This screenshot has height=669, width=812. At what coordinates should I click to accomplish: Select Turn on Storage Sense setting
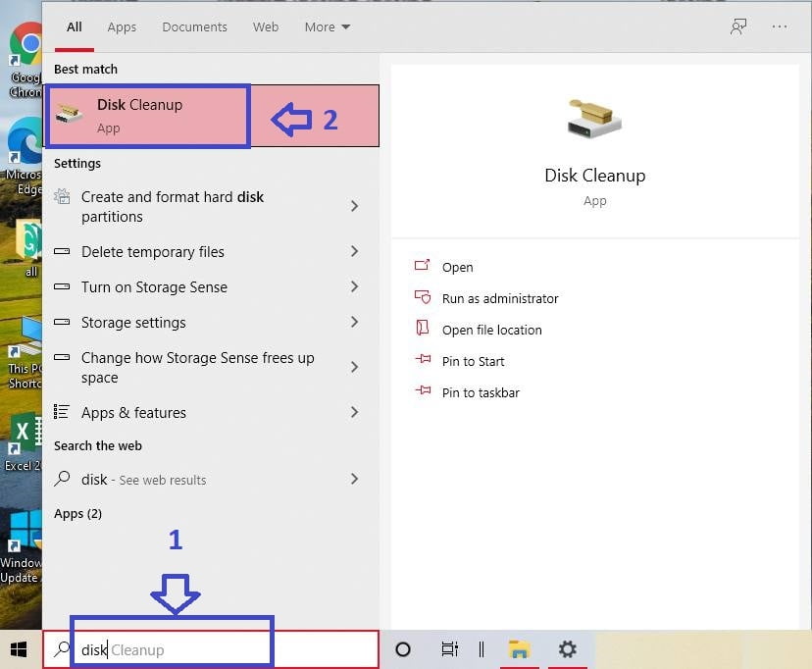211,286
